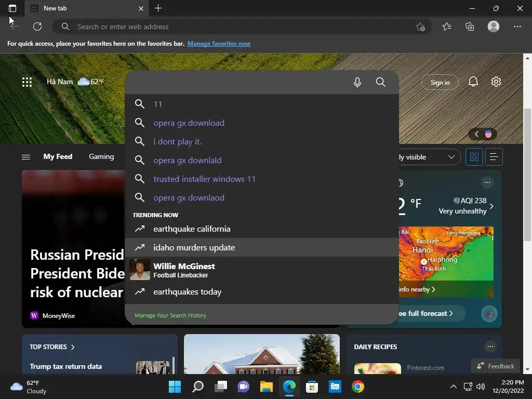Add this page to favorites star icon
The image size is (532, 399).
(x=420, y=26)
